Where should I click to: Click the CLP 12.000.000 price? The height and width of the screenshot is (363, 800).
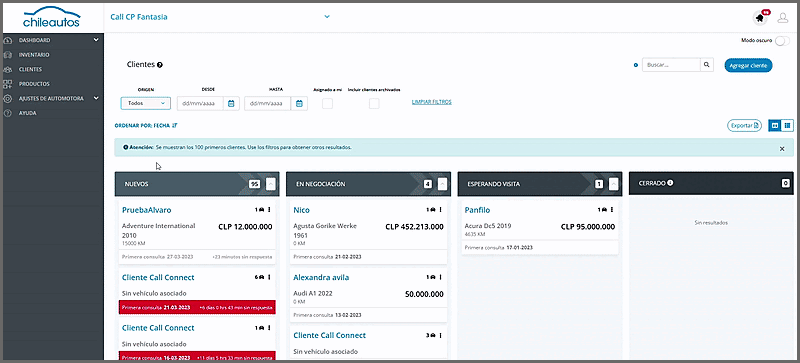point(245,227)
